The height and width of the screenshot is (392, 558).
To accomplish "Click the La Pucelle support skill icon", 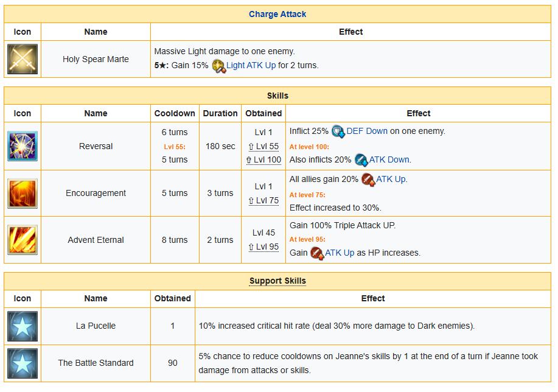I will pyautogui.click(x=23, y=326).
